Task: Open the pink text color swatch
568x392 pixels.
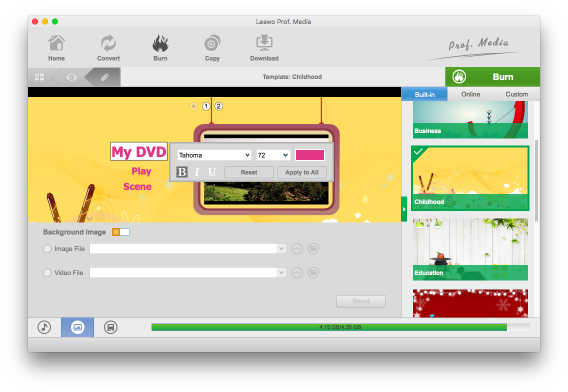Action: pos(310,155)
